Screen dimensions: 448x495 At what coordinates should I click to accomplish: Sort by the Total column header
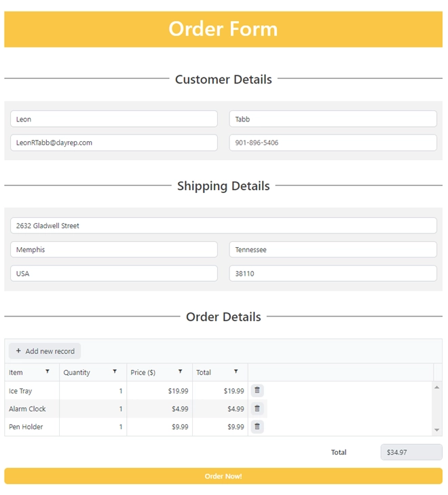pyautogui.click(x=204, y=373)
